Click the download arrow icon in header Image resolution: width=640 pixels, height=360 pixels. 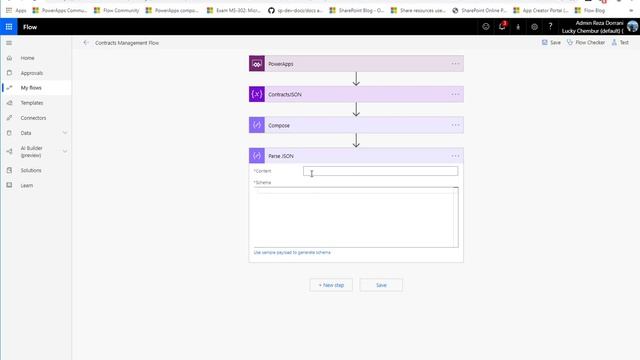(x=518, y=27)
